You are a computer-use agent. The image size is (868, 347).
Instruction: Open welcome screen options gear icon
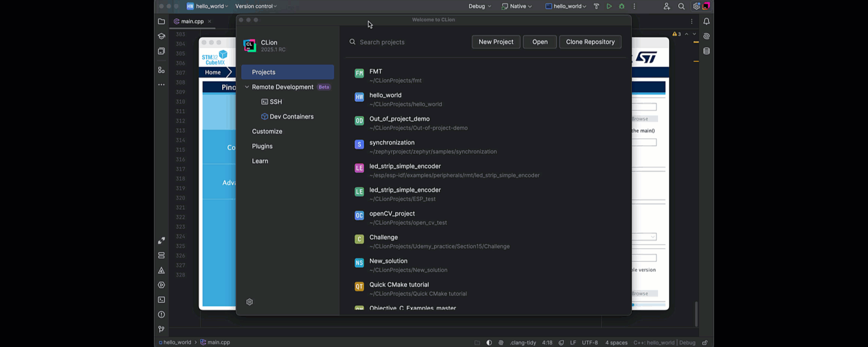click(249, 301)
